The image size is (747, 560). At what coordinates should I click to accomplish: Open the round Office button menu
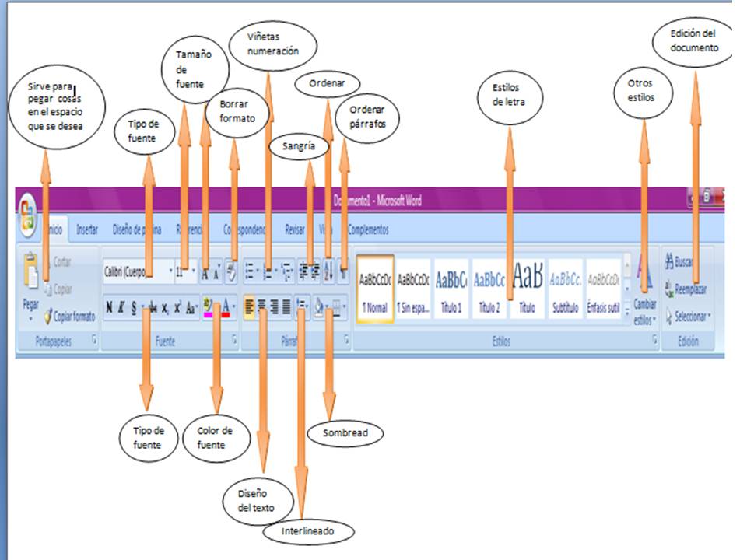pyautogui.click(x=28, y=215)
